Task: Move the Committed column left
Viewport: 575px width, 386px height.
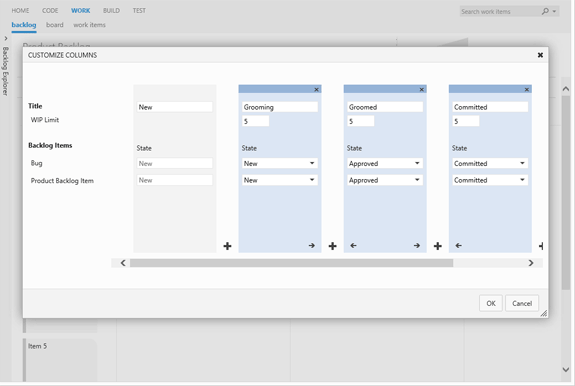Action: click(458, 246)
